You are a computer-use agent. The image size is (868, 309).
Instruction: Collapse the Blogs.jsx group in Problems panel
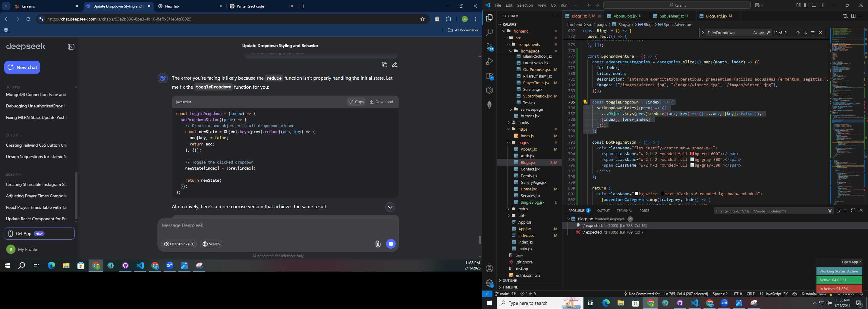coord(568,219)
